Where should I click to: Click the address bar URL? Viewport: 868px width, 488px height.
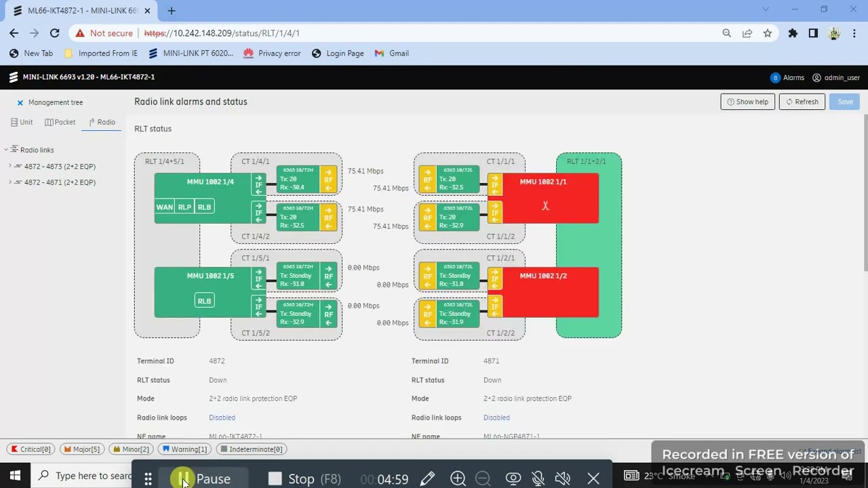[x=222, y=33]
